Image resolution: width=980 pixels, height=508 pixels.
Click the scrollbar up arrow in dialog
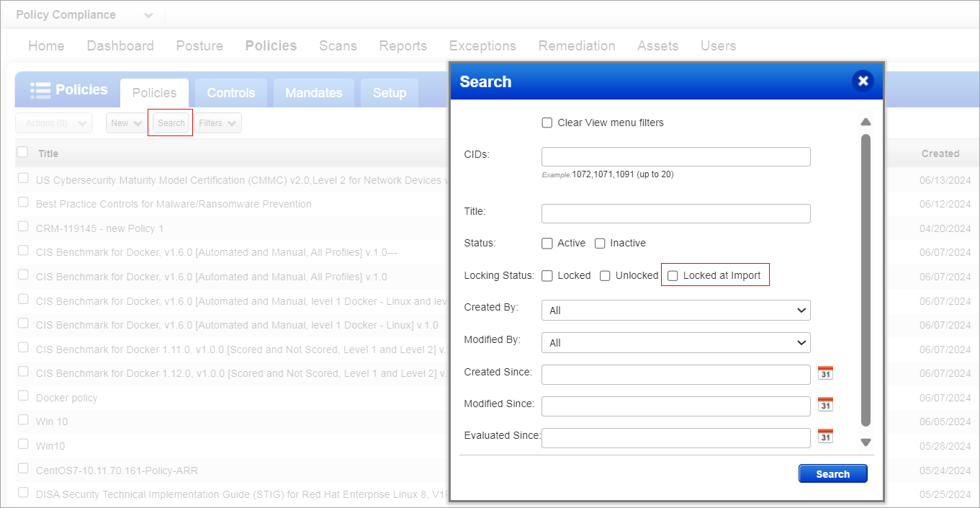866,122
